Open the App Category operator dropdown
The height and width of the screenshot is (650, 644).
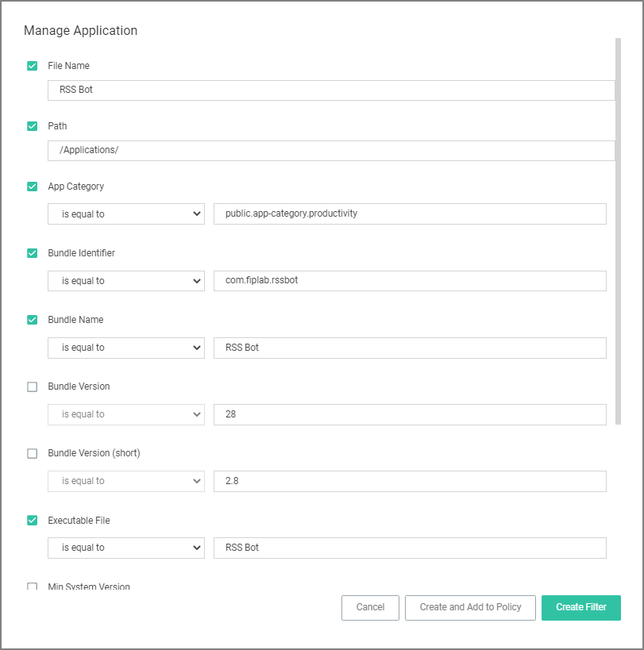click(x=126, y=214)
